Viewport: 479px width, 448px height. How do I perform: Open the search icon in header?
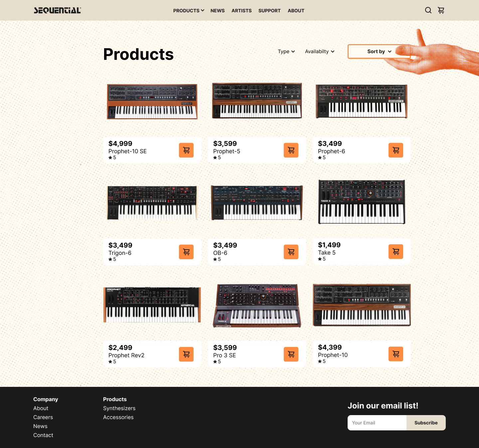(x=428, y=10)
